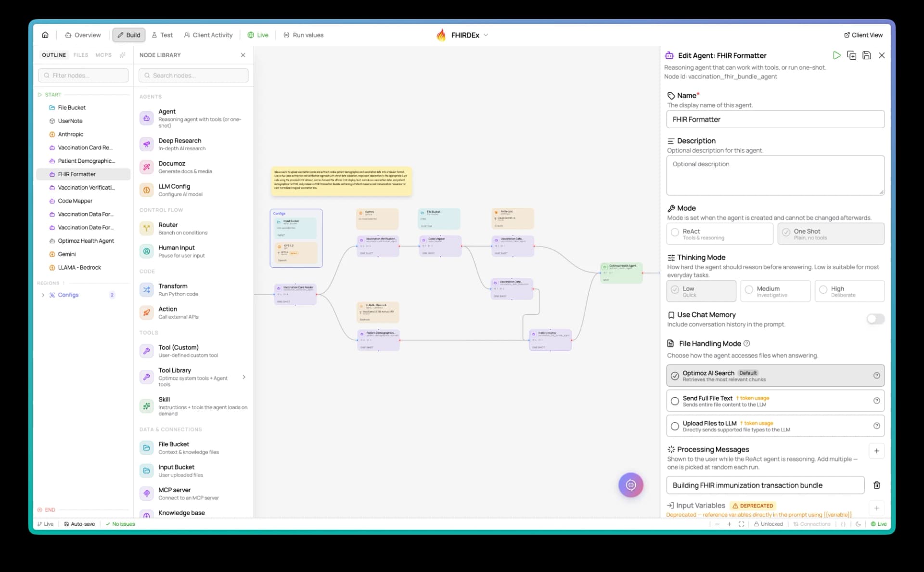
Task: Run the agent with the green play icon
Action: point(836,55)
